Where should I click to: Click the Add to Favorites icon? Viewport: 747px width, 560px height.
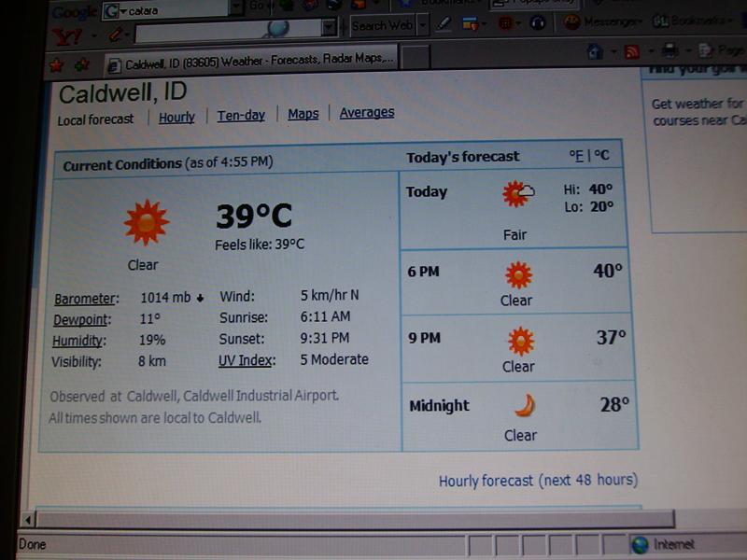[82, 64]
